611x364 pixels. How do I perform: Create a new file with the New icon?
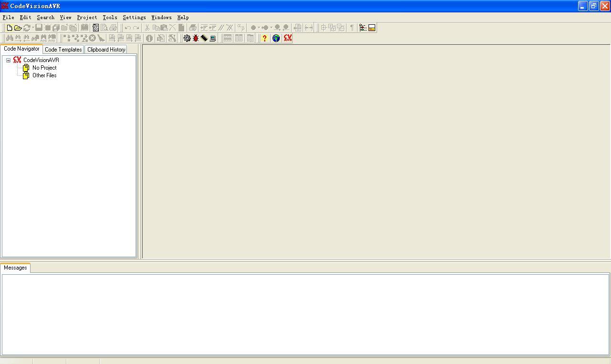pos(9,28)
